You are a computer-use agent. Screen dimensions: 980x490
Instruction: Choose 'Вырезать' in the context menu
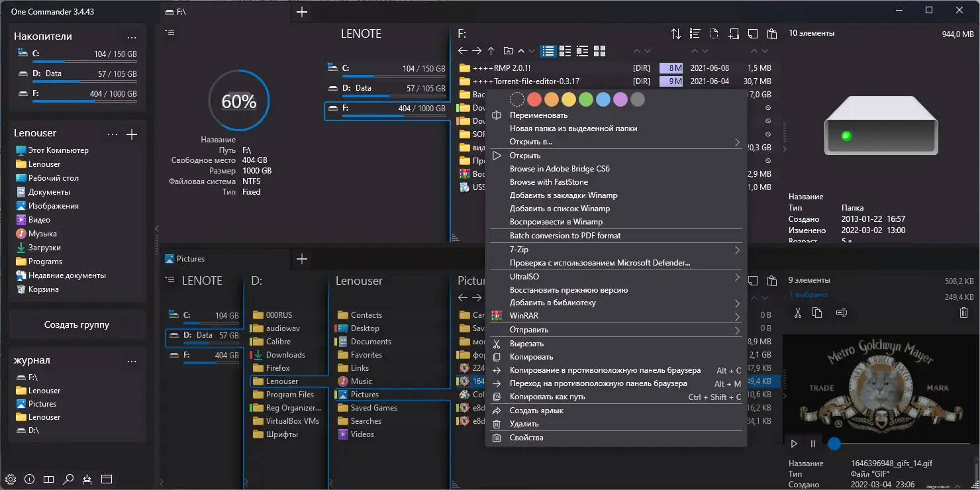coord(616,344)
